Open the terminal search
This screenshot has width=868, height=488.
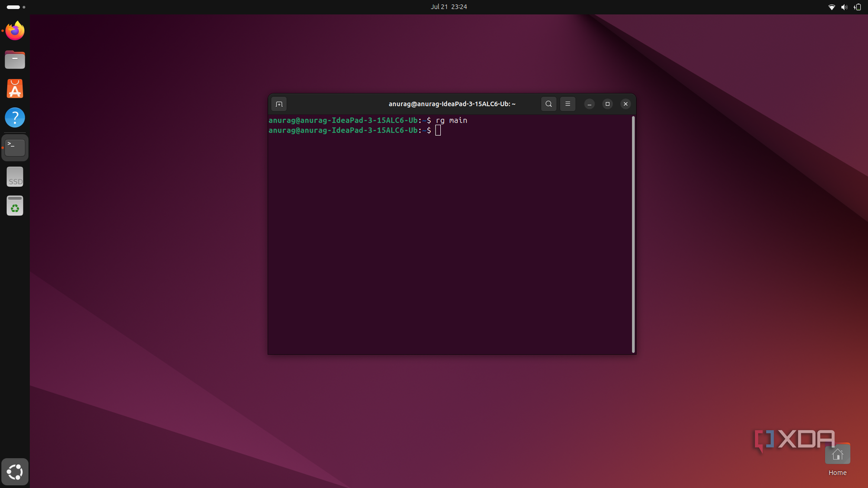click(x=549, y=104)
